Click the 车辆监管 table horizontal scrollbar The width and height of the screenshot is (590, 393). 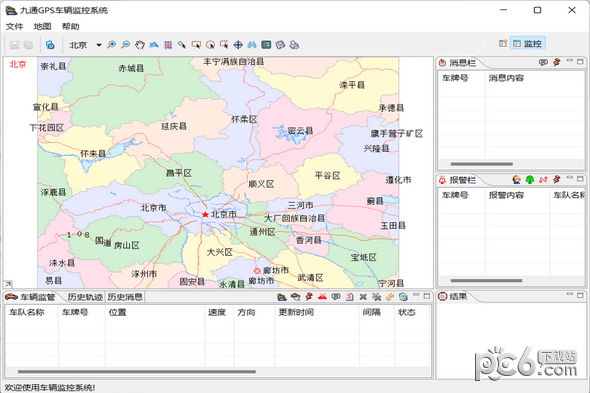(x=137, y=372)
